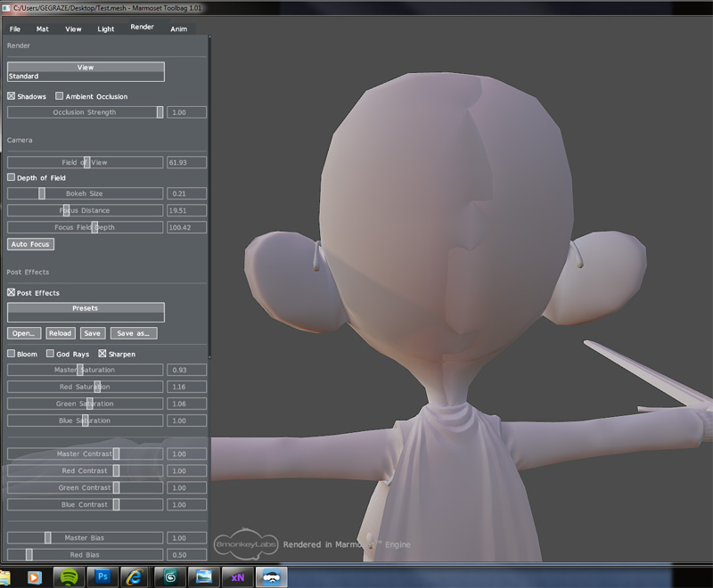Open the Mat menu
713x588 pixels.
pyautogui.click(x=42, y=29)
